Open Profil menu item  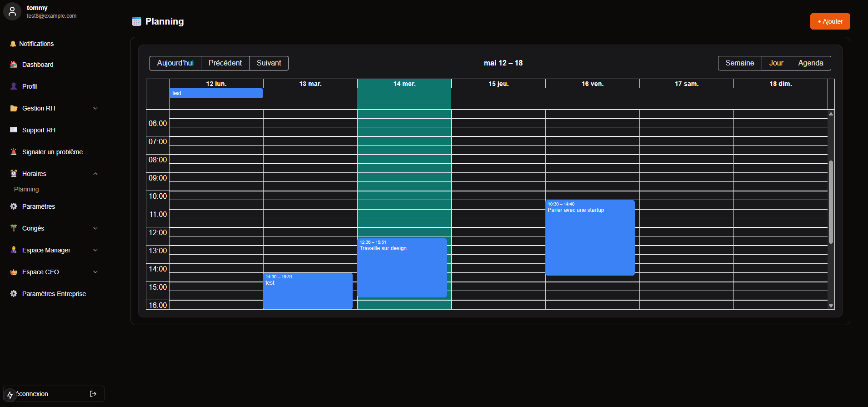point(54,86)
